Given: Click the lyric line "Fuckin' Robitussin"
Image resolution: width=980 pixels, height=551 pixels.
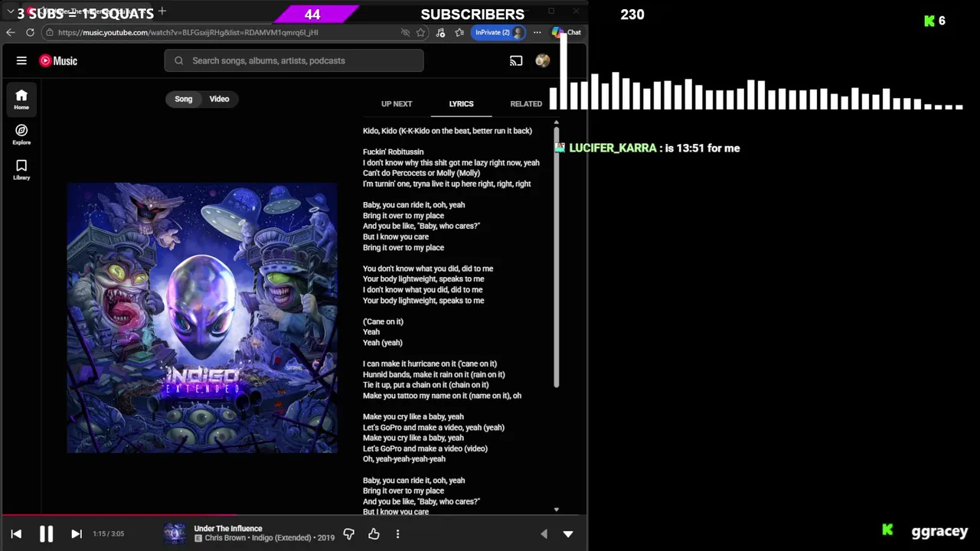Looking at the screenshot, I should [393, 152].
